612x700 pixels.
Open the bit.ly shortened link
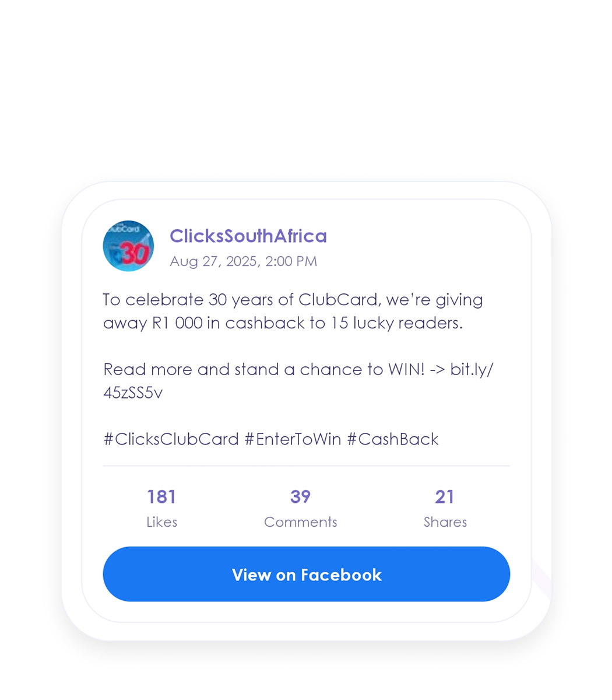[x=471, y=369]
